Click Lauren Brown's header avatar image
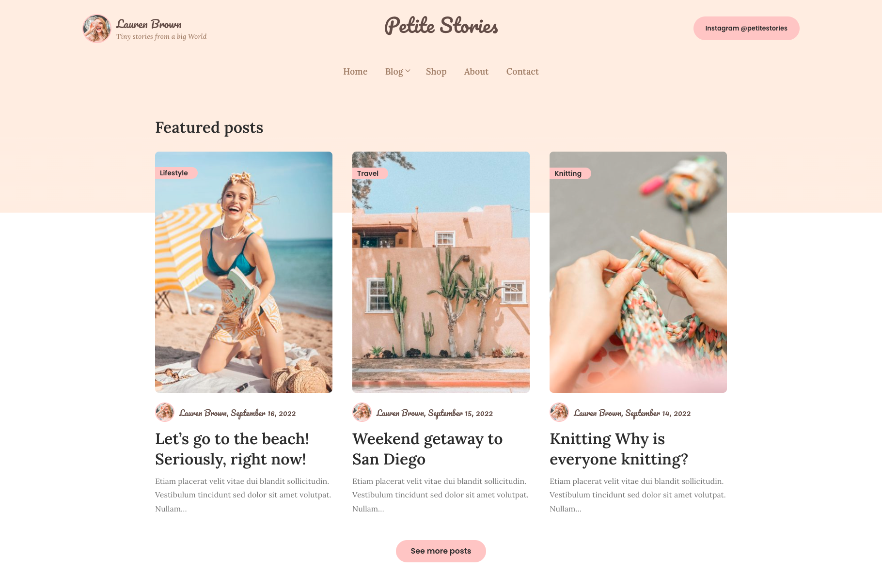This screenshot has width=882, height=588. [97, 29]
